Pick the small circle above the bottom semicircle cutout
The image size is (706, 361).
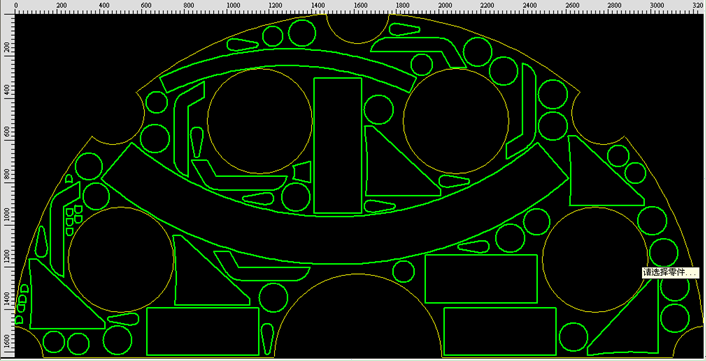click(x=403, y=271)
